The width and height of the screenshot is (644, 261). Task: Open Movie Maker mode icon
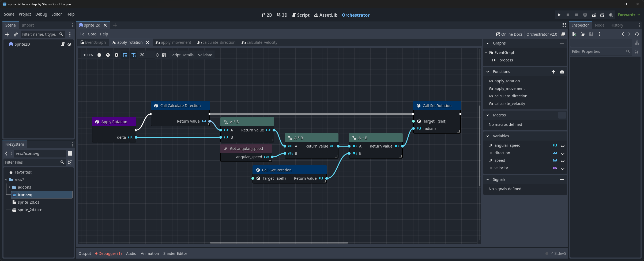(x=611, y=15)
